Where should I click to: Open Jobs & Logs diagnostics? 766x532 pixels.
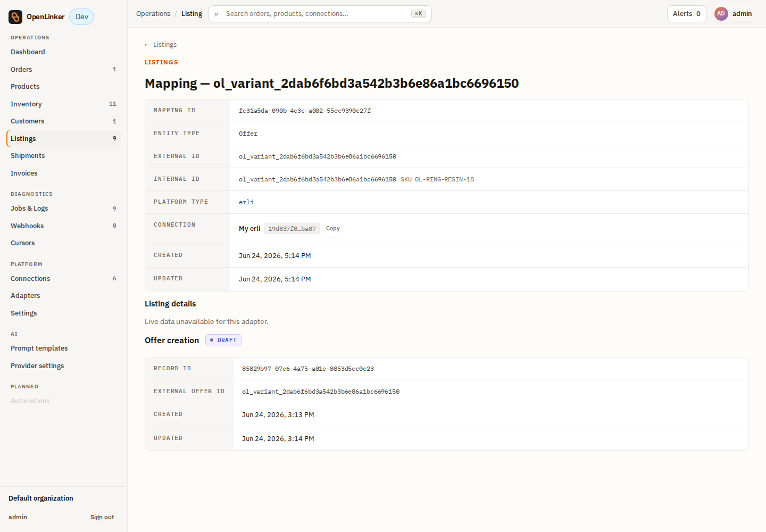pos(63,209)
